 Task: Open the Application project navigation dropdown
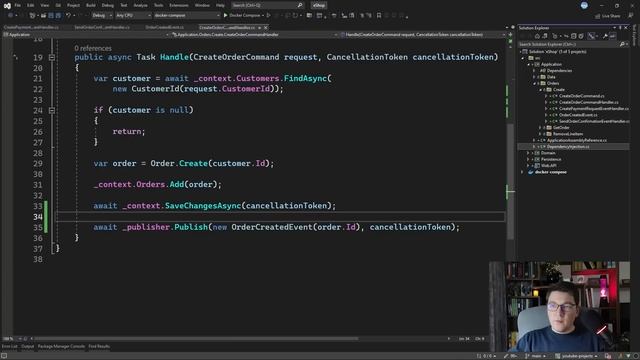click(x=86, y=35)
